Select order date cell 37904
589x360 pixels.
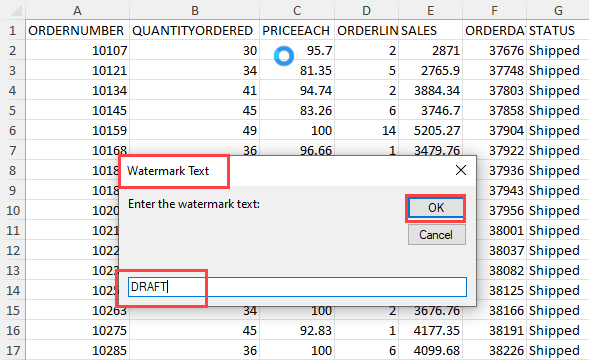(x=494, y=130)
